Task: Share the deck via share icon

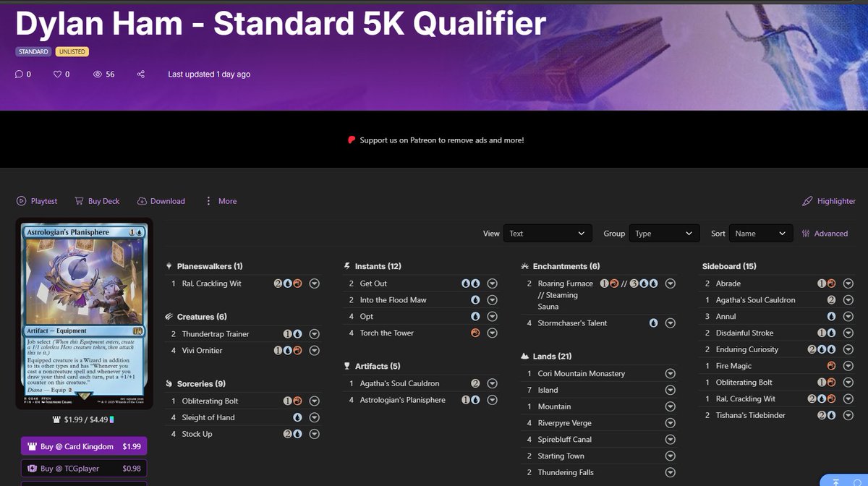Action: click(x=141, y=74)
